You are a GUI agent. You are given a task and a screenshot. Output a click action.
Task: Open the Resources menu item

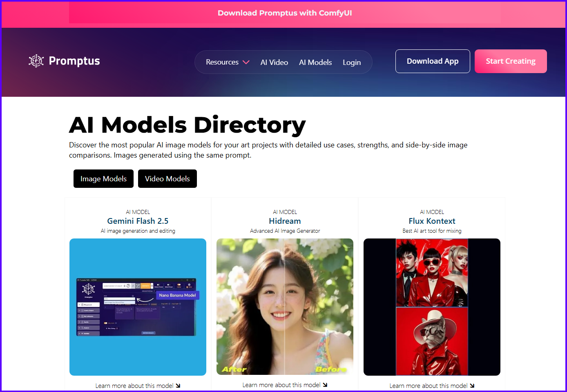(x=222, y=62)
